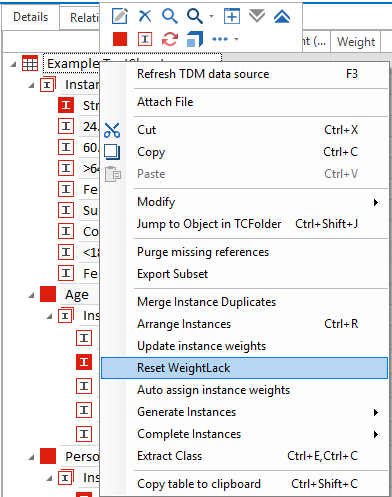
Task: Open dropdown arrow next to second magnifier
Action: tap(211, 16)
